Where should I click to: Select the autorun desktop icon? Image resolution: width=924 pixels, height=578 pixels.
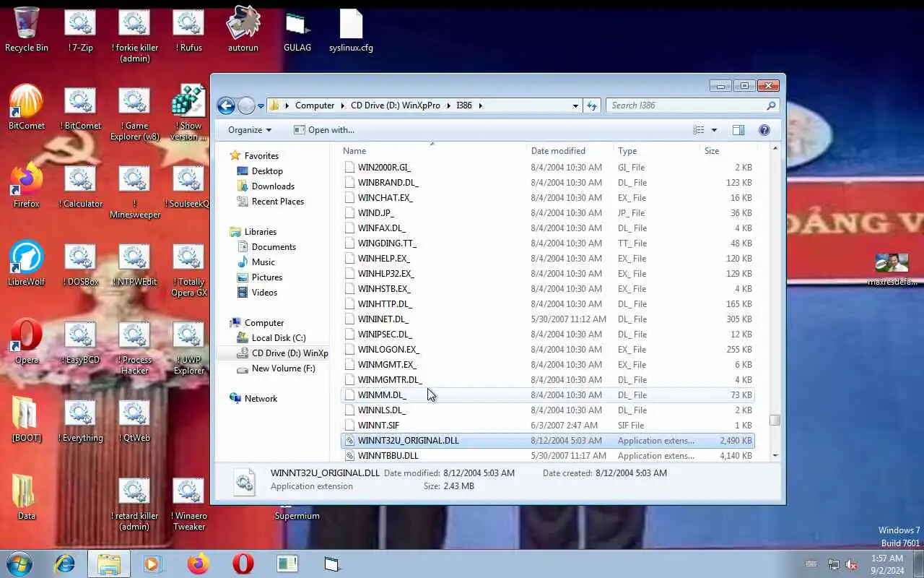pos(243,30)
